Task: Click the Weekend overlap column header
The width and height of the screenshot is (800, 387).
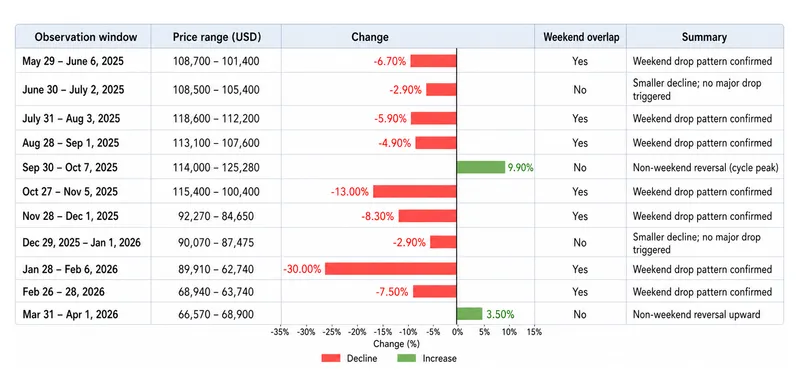Action: (x=581, y=37)
